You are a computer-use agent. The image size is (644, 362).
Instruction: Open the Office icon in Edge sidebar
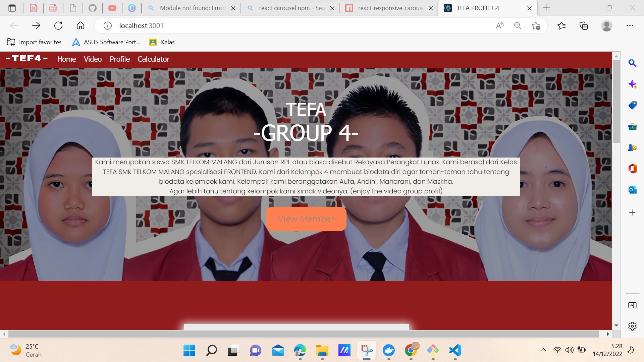[x=632, y=169]
